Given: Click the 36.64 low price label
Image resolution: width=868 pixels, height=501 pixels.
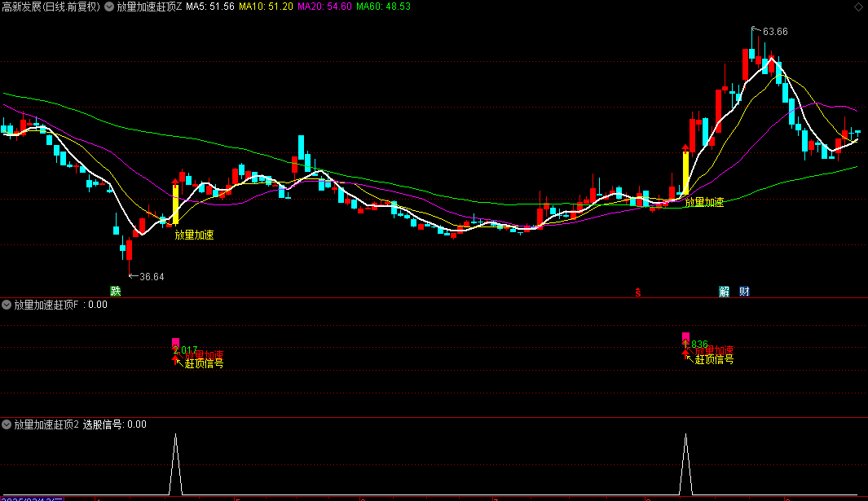Looking at the screenshot, I should click(152, 277).
